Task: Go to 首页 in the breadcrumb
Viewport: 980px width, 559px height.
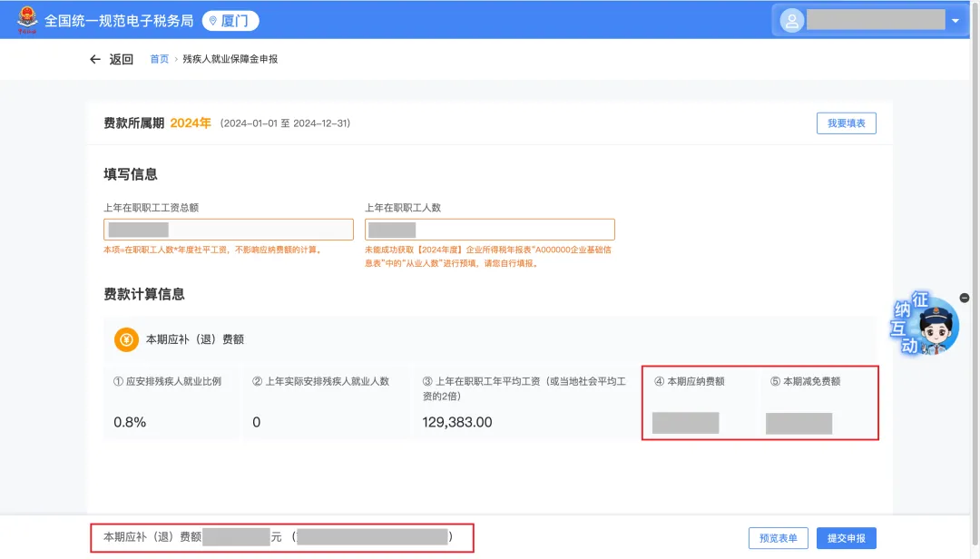Action: [x=159, y=59]
